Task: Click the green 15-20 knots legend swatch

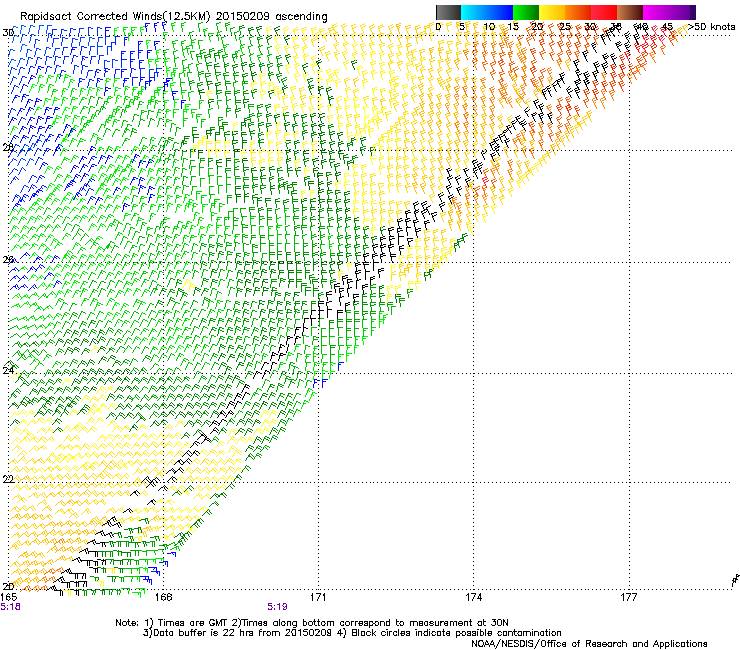Action: (526, 12)
